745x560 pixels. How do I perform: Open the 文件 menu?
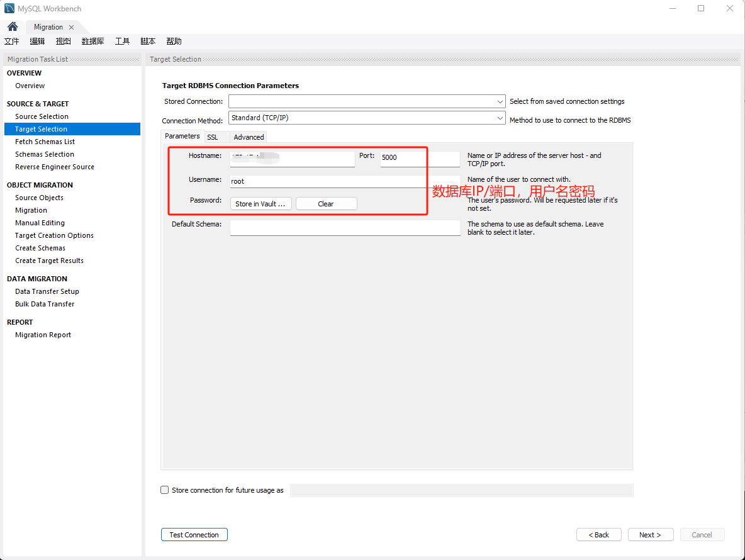[x=12, y=42]
